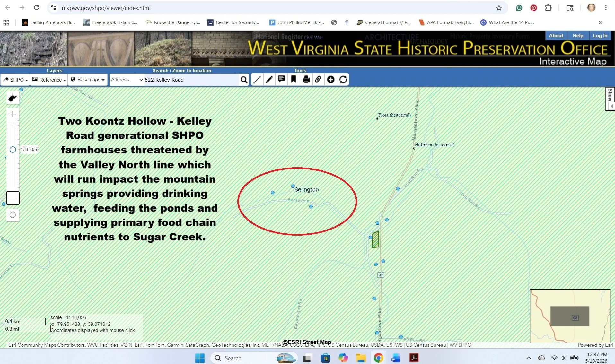Click the Belington site marker on map

pyautogui.click(x=293, y=186)
